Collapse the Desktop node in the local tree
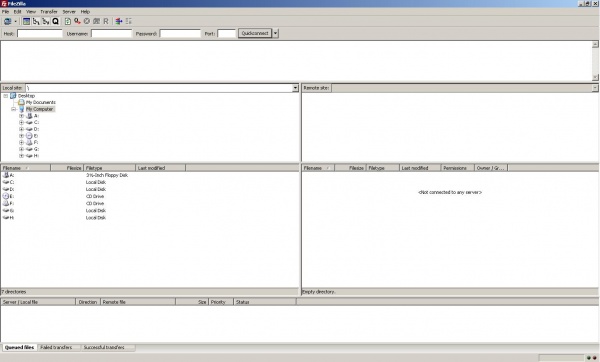The height and width of the screenshot is (362, 600). click(x=5, y=96)
